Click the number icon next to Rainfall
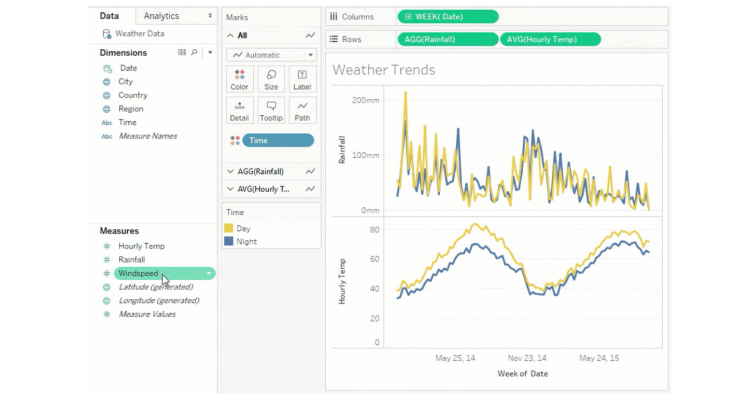This screenshot has width=750, height=397. 107,260
